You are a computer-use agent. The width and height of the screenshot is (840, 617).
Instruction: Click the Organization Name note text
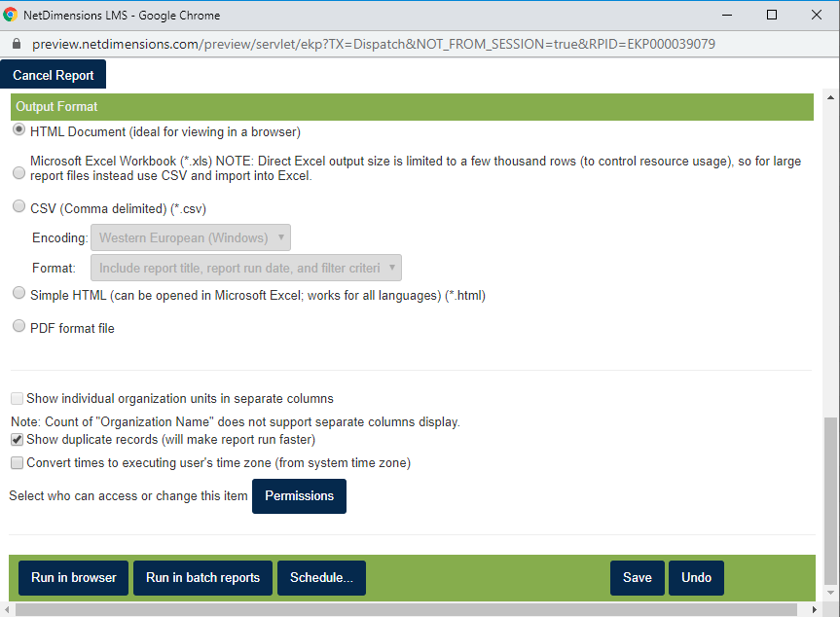click(236, 422)
